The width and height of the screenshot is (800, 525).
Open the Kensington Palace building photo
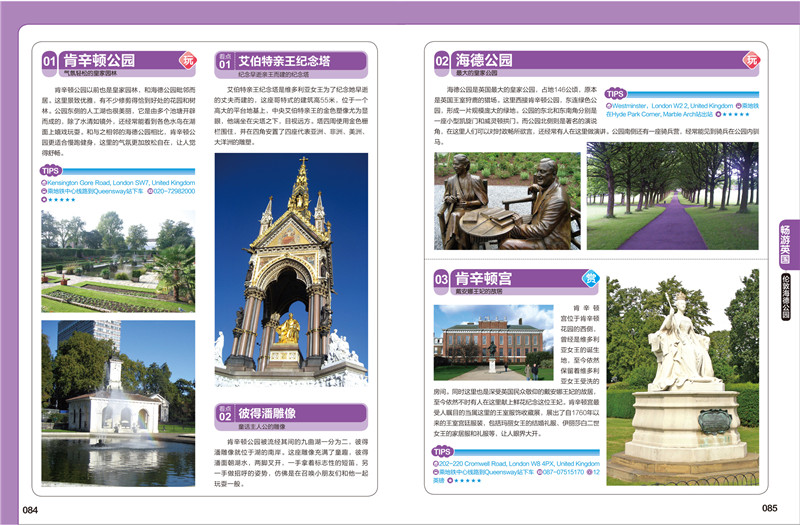point(493,343)
